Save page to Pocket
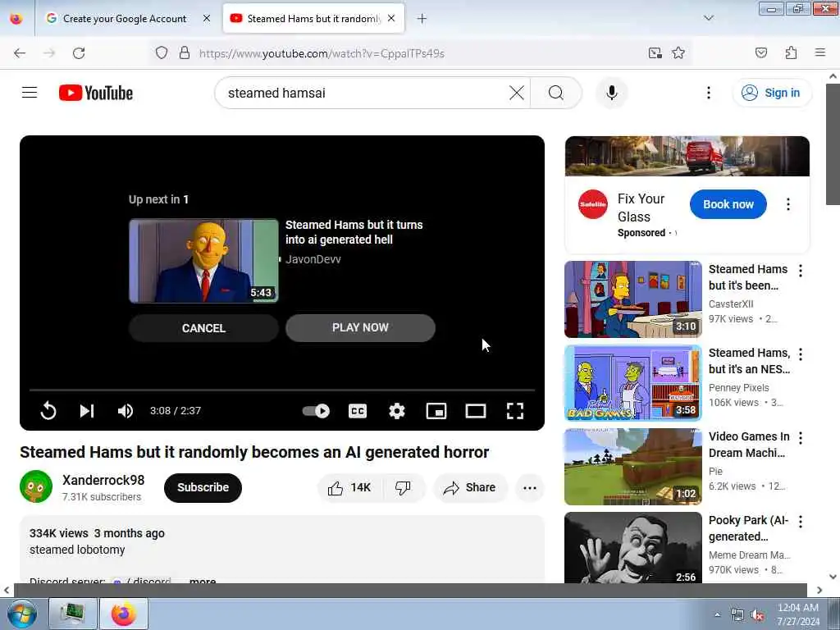Screen dimensions: 840x630 tap(760, 53)
